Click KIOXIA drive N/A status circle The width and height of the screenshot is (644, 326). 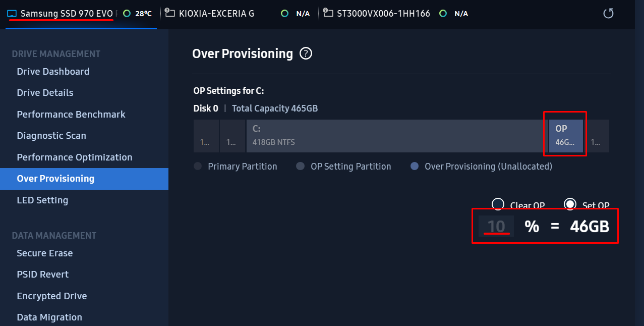(285, 14)
